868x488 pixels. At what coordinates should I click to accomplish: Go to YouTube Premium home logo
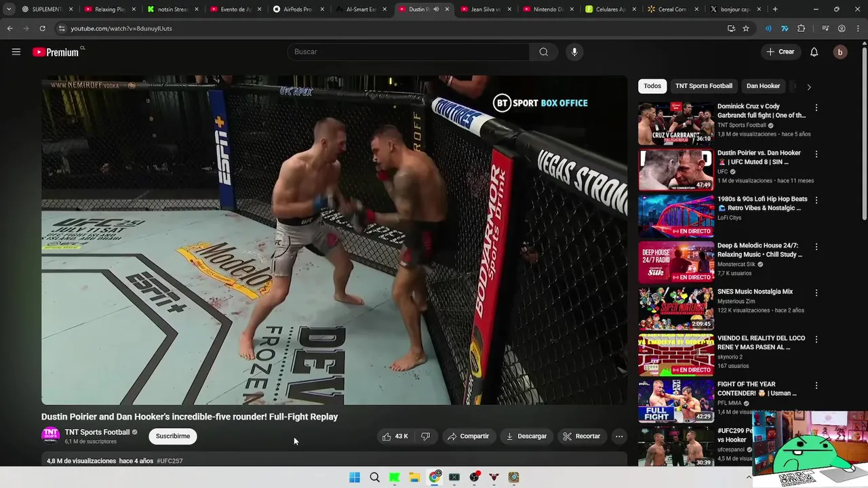pos(56,52)
